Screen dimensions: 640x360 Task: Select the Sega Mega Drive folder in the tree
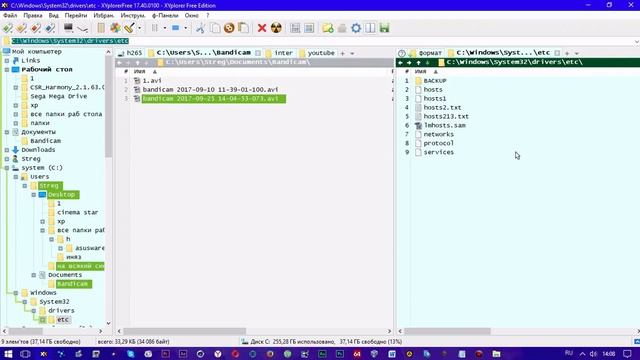58,96
